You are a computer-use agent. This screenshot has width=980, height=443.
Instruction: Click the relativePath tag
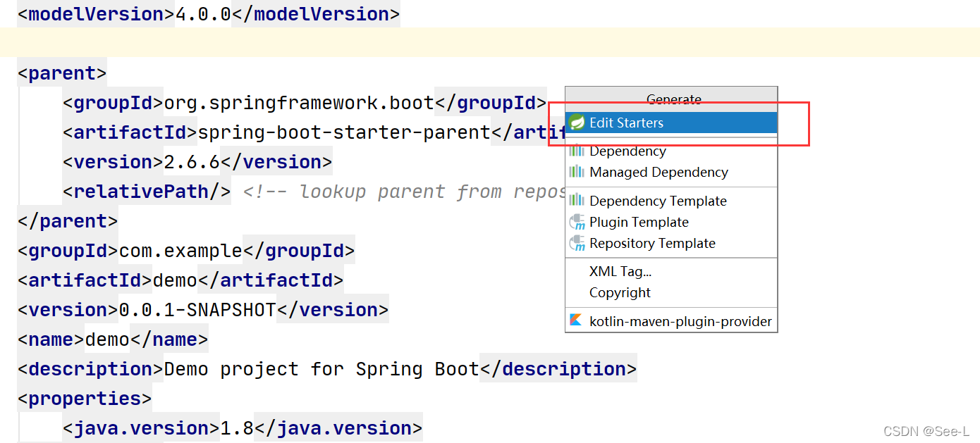[x=147, y=192]
